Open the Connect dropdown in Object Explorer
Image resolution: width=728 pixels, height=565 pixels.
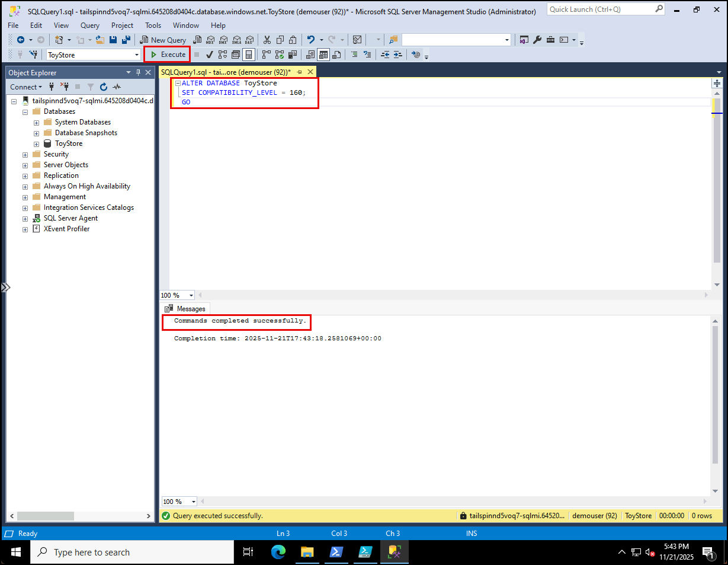(26, 87)
